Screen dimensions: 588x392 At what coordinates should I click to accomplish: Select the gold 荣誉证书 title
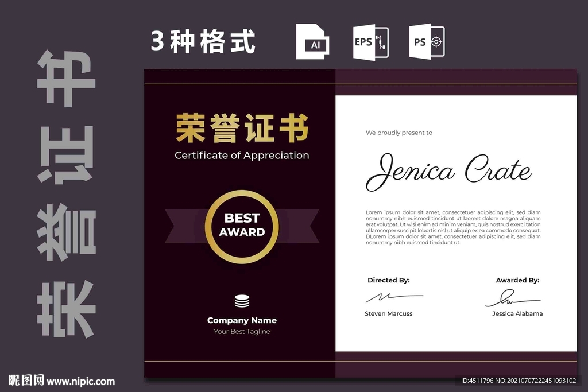[x=242, y=129]
